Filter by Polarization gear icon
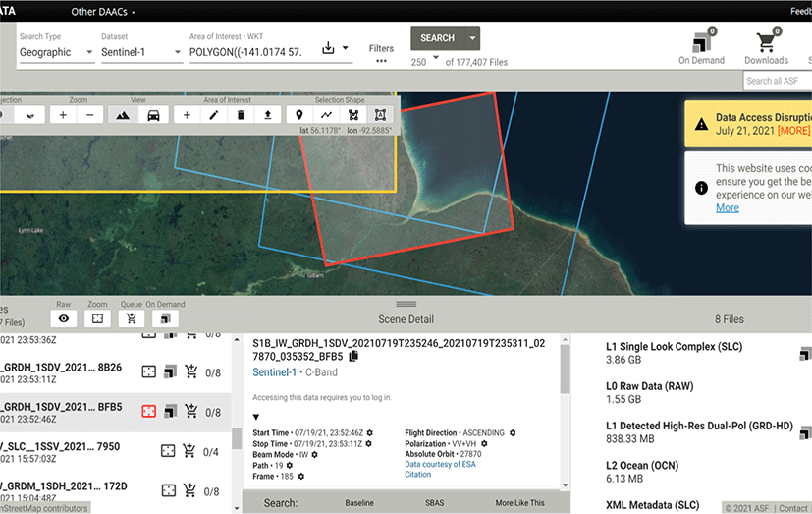Viewport: 812px width, 514px height. point(484,443)
